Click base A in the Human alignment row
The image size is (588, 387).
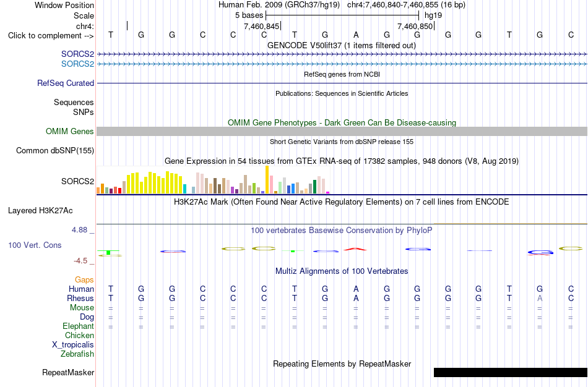pos(356,289)
